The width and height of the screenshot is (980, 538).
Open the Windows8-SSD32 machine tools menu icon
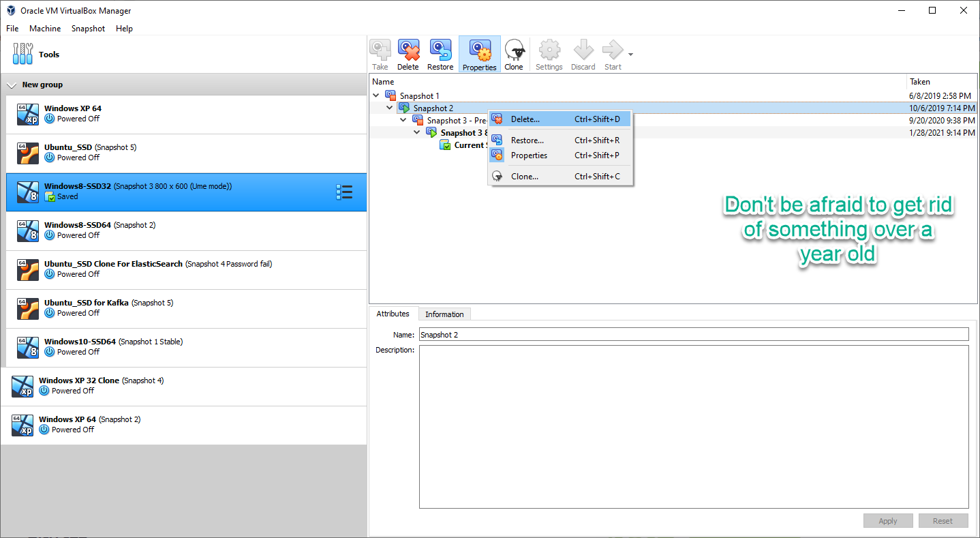[x=344, y=192]
